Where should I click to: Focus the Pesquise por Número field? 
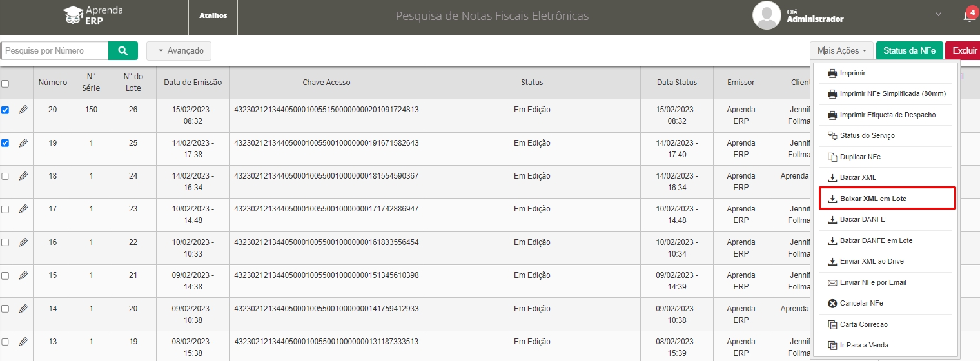[x=54, y=50]
